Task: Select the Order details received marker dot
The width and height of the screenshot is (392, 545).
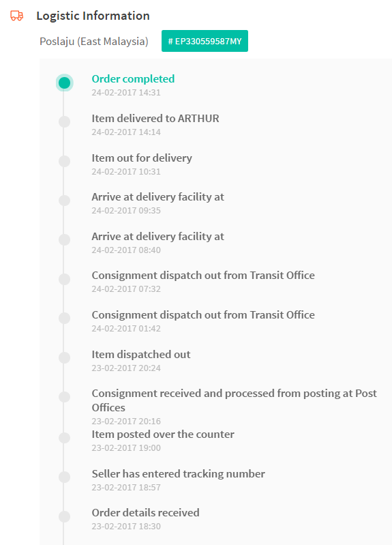Action: [x=64, y=516]
